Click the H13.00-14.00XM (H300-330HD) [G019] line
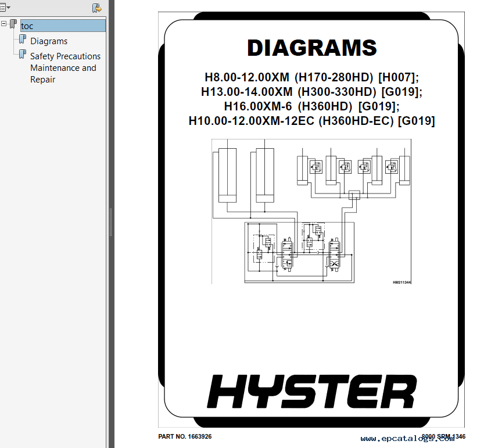The width and height of the screenshot is (484, 448). 312,92
